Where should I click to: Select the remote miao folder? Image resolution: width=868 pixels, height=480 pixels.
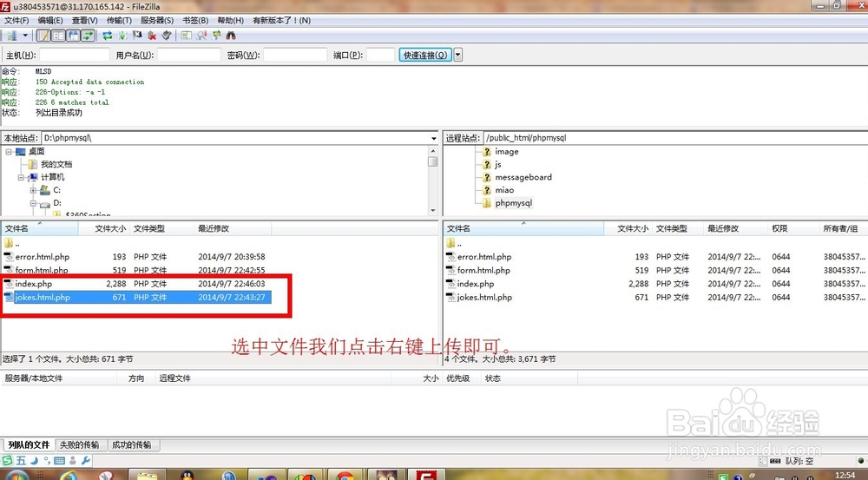[504, 190]
